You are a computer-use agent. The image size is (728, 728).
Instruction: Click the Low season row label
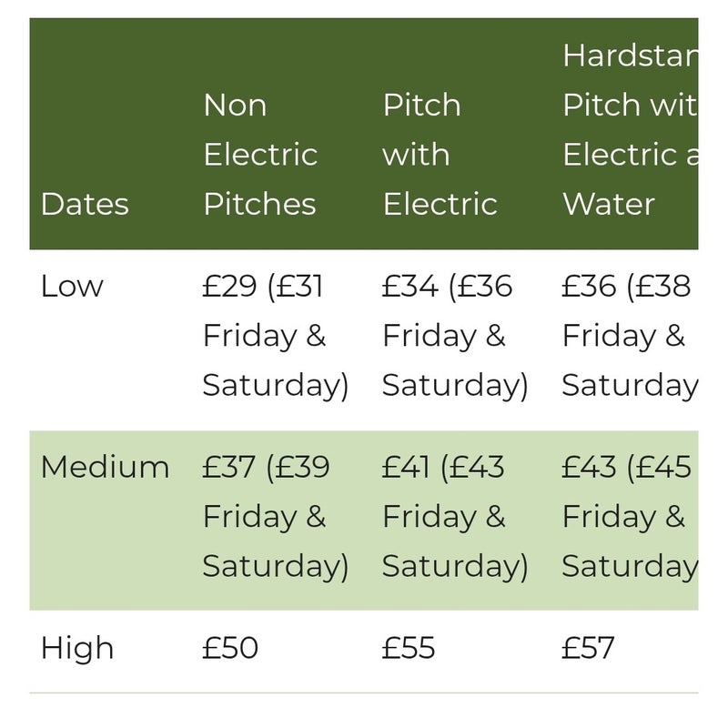coord(72,287)
